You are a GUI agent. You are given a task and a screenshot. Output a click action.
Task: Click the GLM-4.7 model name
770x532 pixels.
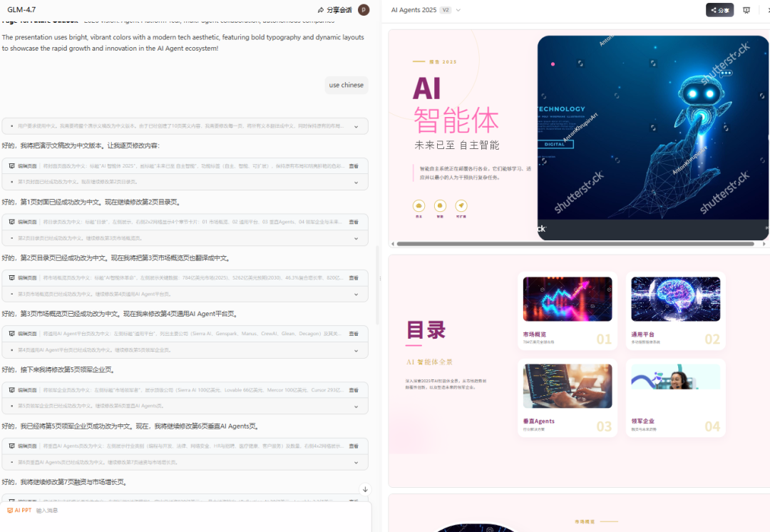21,9
